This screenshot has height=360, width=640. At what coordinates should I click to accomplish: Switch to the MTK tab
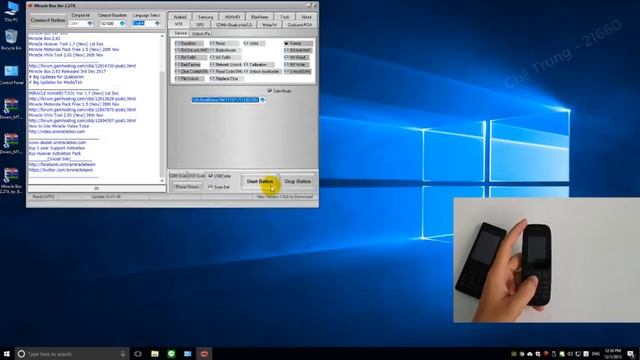(179, 24)
